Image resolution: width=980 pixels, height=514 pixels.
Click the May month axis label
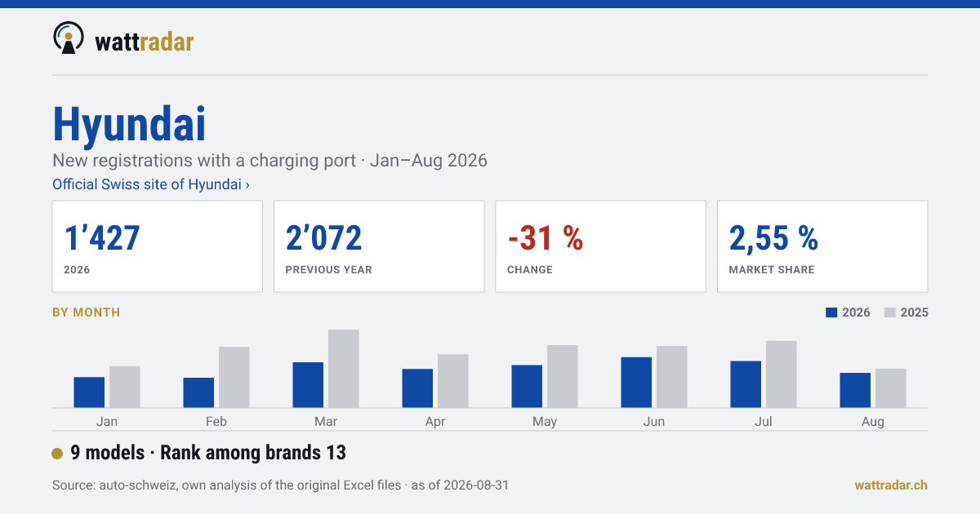545,422
